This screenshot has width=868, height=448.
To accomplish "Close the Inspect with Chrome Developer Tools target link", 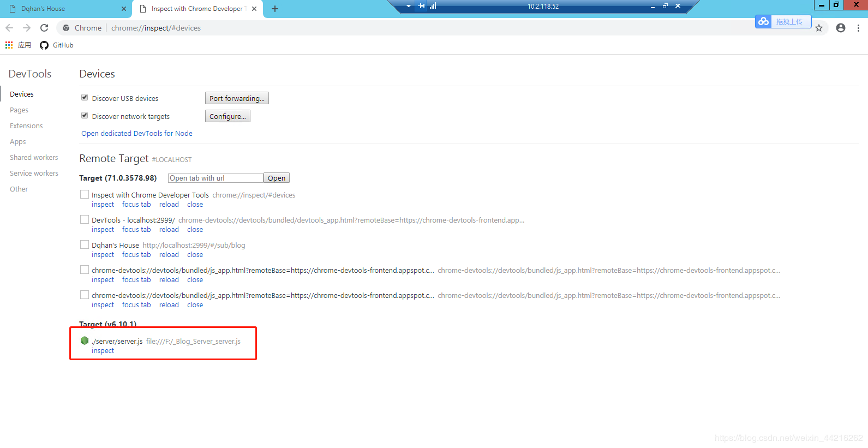I will pos(195,205).
